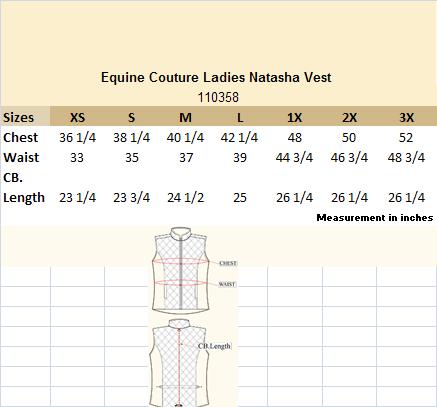Image resolution: width=437 pixels, height=407 pixels.
Task: Select the 'Waist' row label
Action: pyautogui.click(x=21, y=157)
